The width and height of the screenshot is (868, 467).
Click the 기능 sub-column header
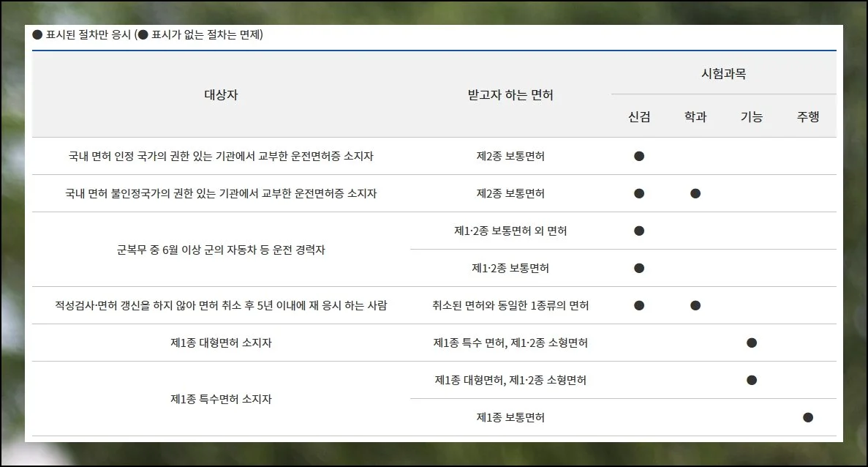tap(752, 116)
